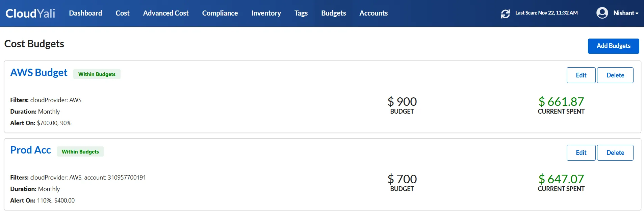This screenshot has height=211, width=644.
Task: Open the Prod Acc title link
Action: pyautogui.click(x=31, y=150)
